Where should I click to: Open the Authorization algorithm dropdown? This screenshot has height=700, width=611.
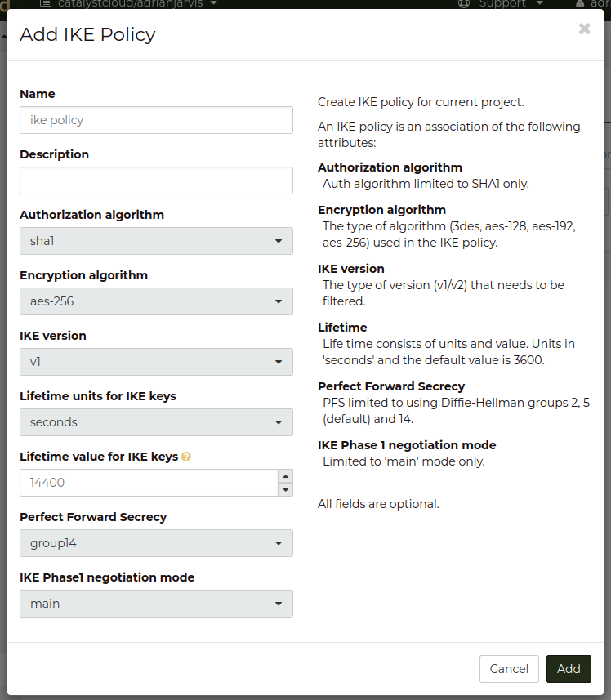[156, 241]
